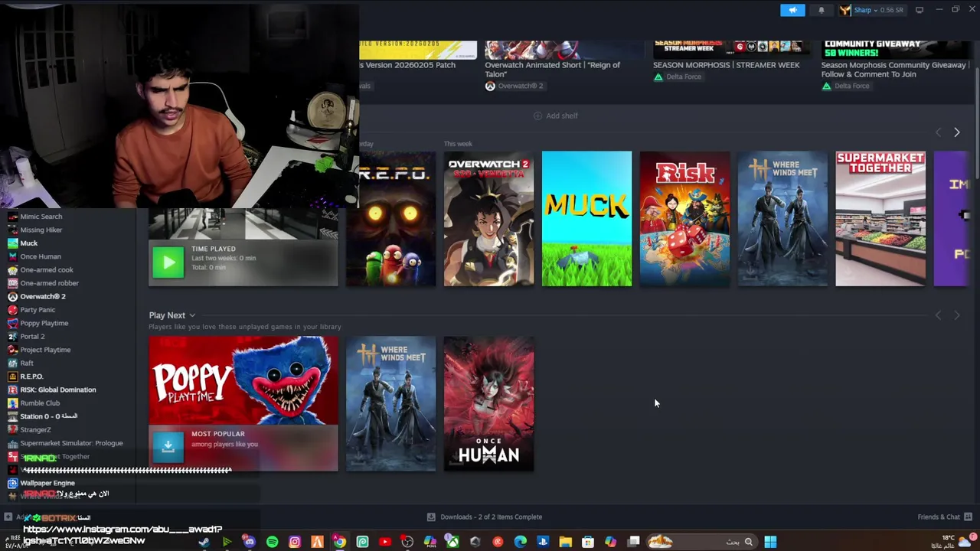Open Google Chrome from the taskbar
Image resolution: width=980 pixels, height=551 pixels.
click(339, 542)
